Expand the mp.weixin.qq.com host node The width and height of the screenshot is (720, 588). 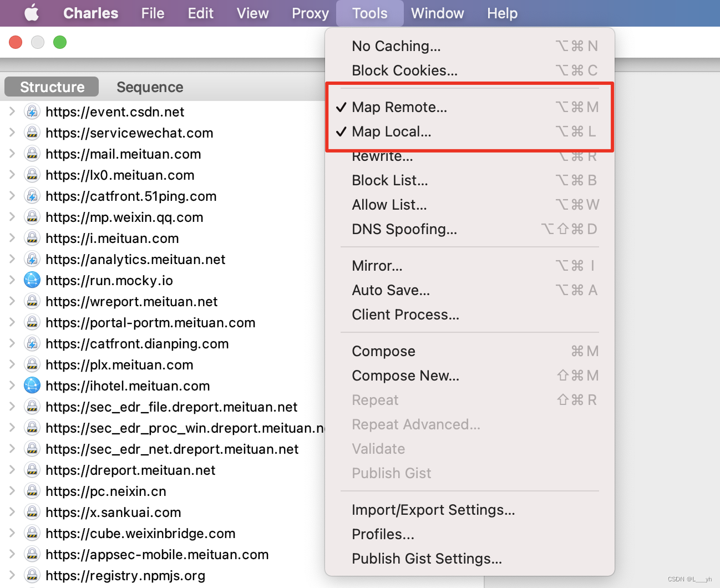(x=12, y=217)
